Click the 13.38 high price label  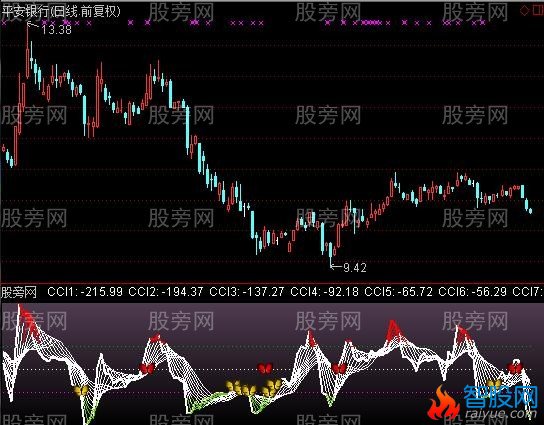(x=56, y=30)
